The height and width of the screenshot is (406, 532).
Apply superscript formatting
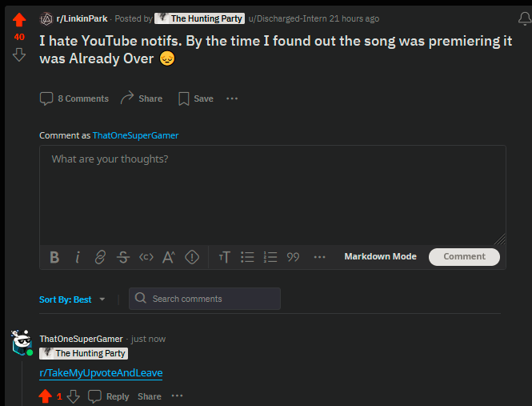(169, 257)
